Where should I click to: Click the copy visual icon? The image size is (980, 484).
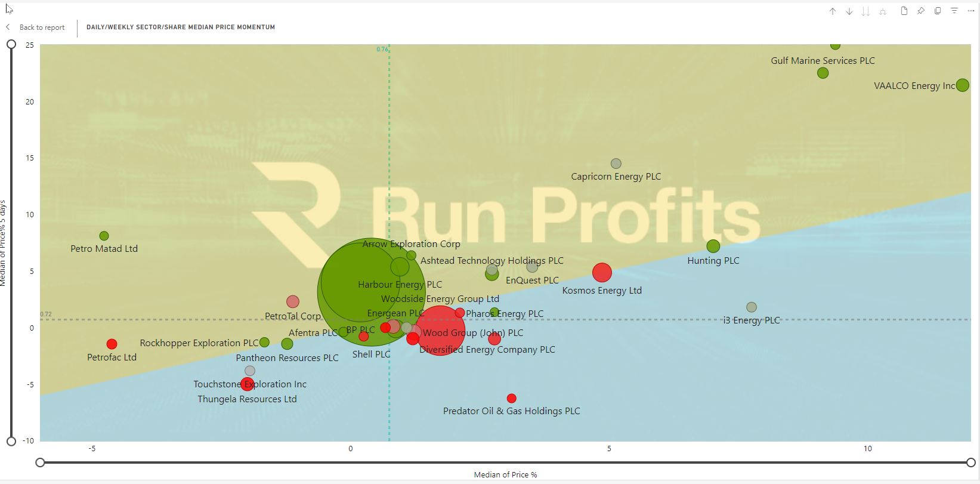[x=938, y=11]
